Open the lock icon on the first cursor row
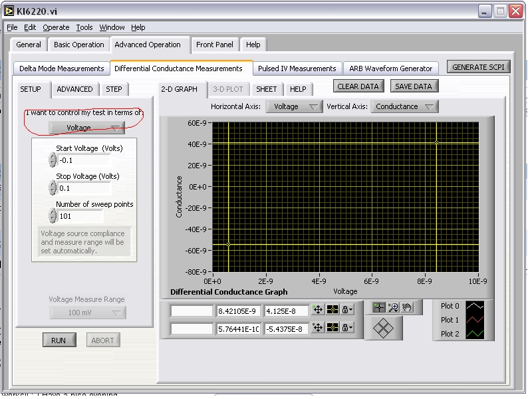The width and height of the screenshot is (532, 399). pos(346,310)
